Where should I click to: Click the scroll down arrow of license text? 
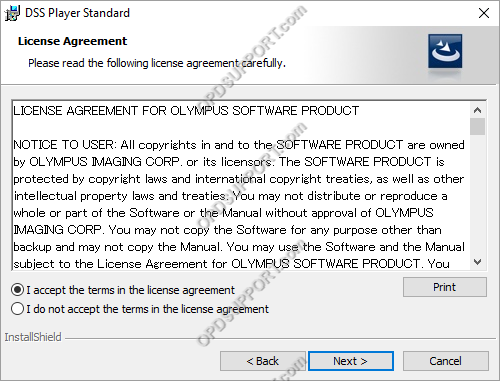coord(477,262)
